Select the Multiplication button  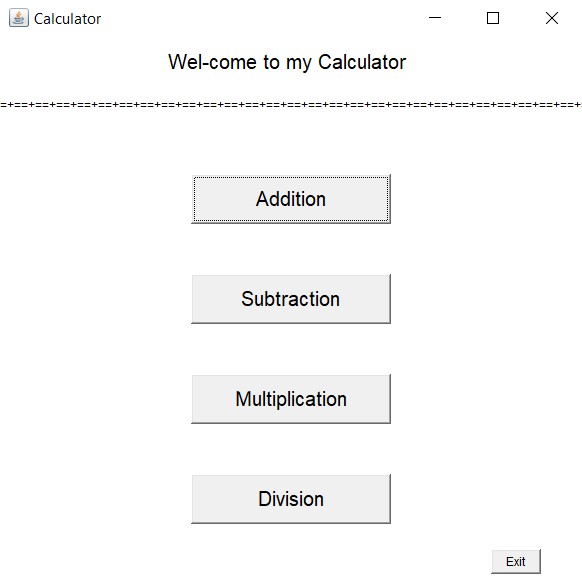[291, 399]
